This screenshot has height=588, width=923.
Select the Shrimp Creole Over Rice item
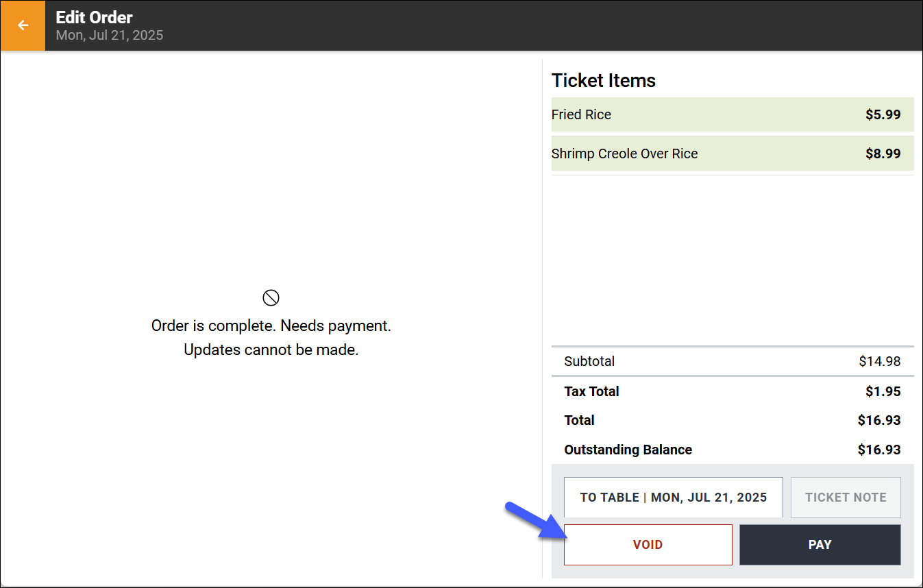click(x=733, y=154)
